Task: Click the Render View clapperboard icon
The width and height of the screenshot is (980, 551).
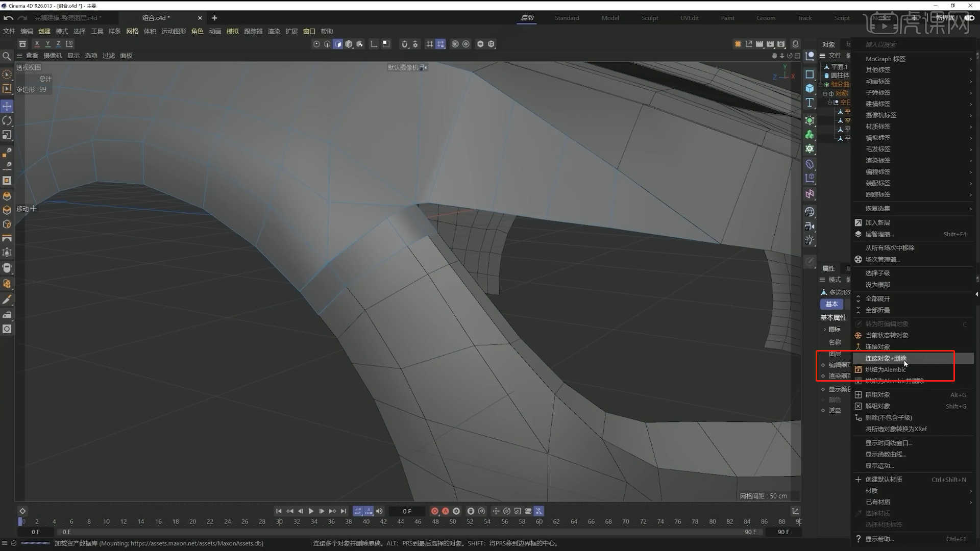Action: tap(759, 44)
